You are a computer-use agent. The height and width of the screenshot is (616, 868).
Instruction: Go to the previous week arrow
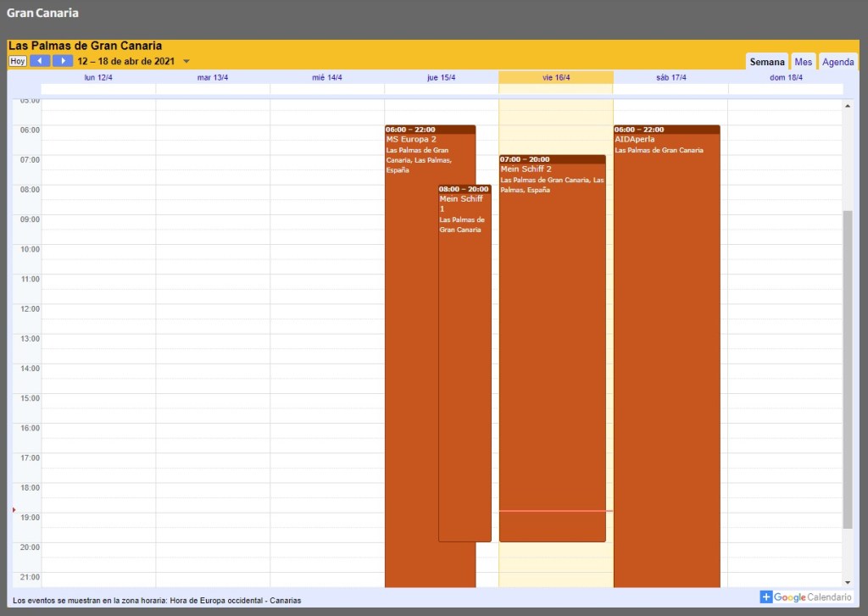[x=40, y=61]
